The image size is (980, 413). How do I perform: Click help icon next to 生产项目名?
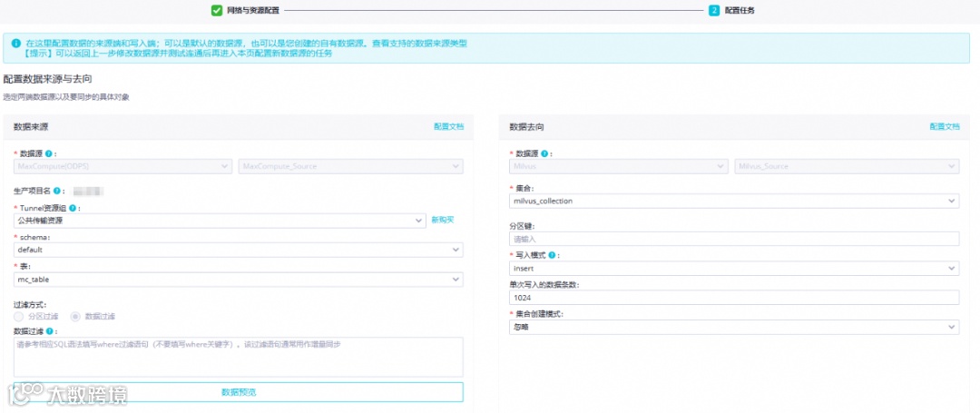pyautogui.click(x=56, y=192)
